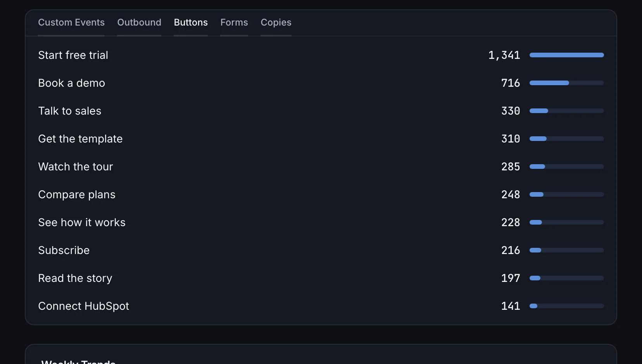642x364 pixels.
Task: Click the Connect HubSpot entry
Action: tap(321, 306)
